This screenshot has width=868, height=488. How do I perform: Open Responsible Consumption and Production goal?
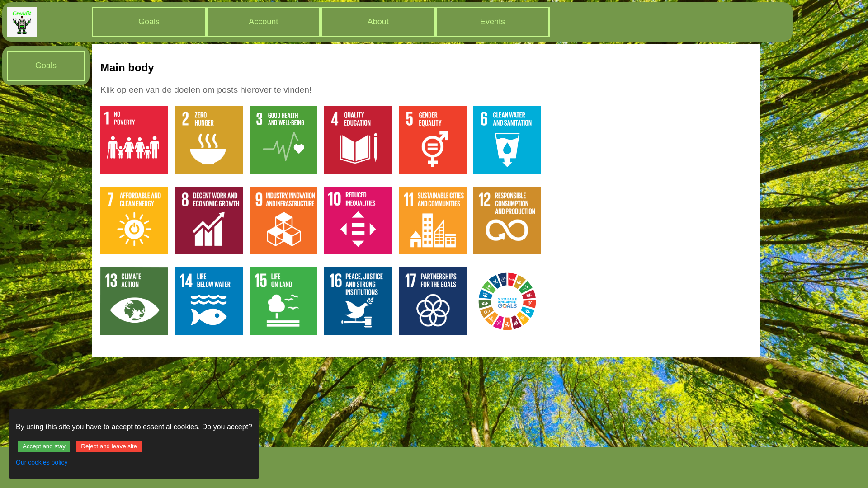507,221
